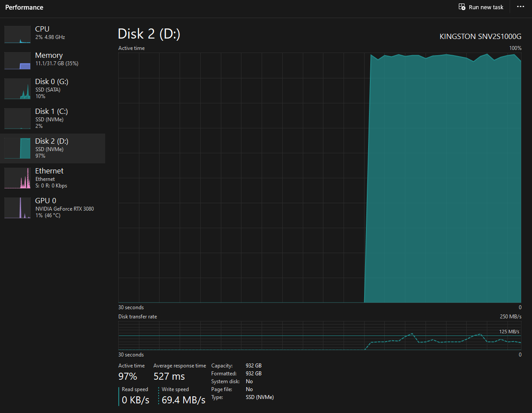This screenshot has height=413, width=532.
Task: Click the KINGSTON SNV2S1000G model name
Action: click(x=480, y=37)
